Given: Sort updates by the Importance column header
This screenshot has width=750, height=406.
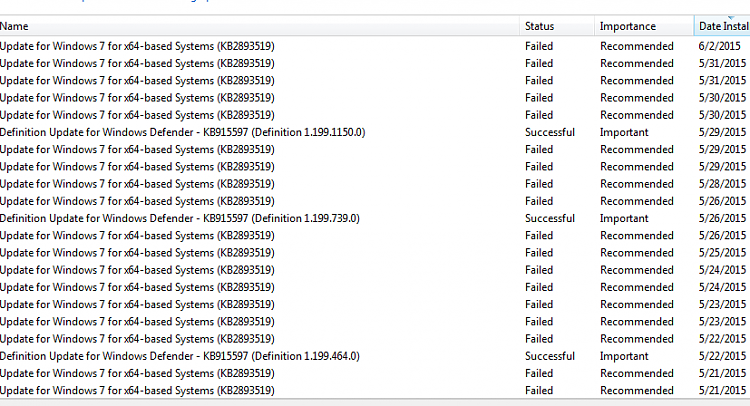Looking at the screenshot, I should [x=644, y=26].
